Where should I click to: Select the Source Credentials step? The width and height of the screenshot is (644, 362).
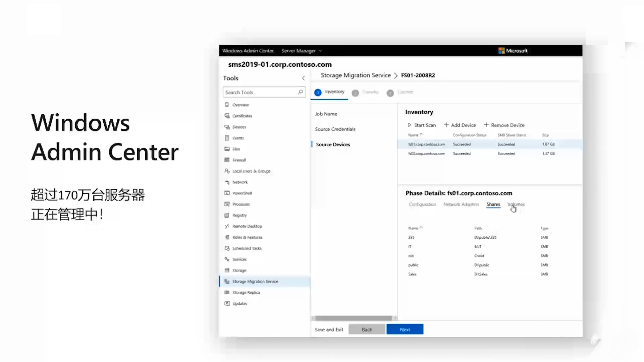click(x=335, y=129)
